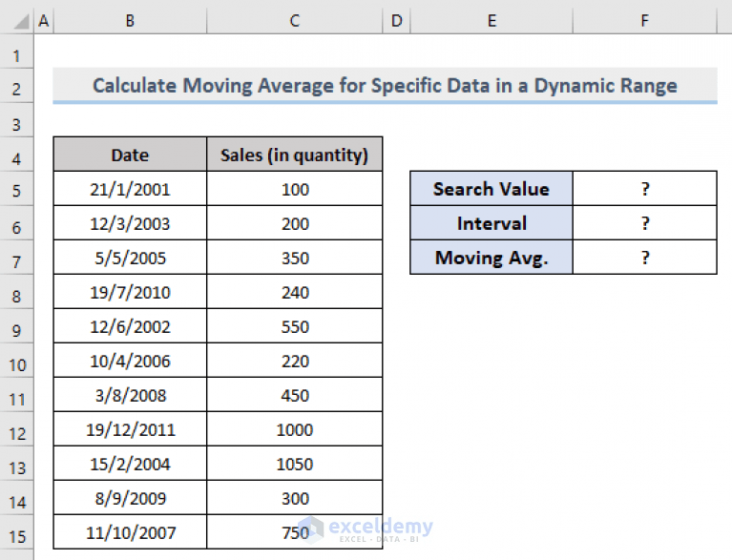The image size is (732, 560).
Task: Click date cell 12/3/2003
Action: click(130, 223)
